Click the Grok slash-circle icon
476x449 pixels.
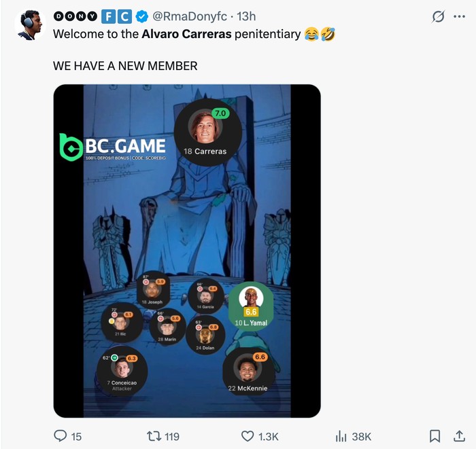(x=438, y=16)
